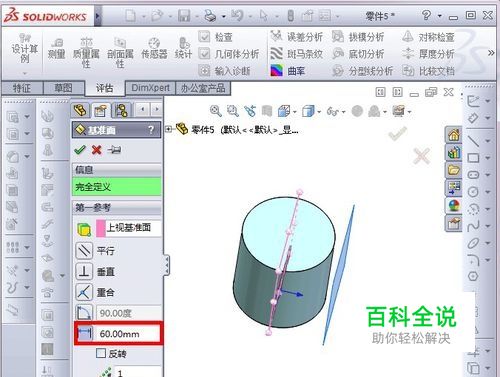Screen dimensions: 500x377
Task: Open 质量属性 mass properties tool
Action: click(x=86, y=52)
